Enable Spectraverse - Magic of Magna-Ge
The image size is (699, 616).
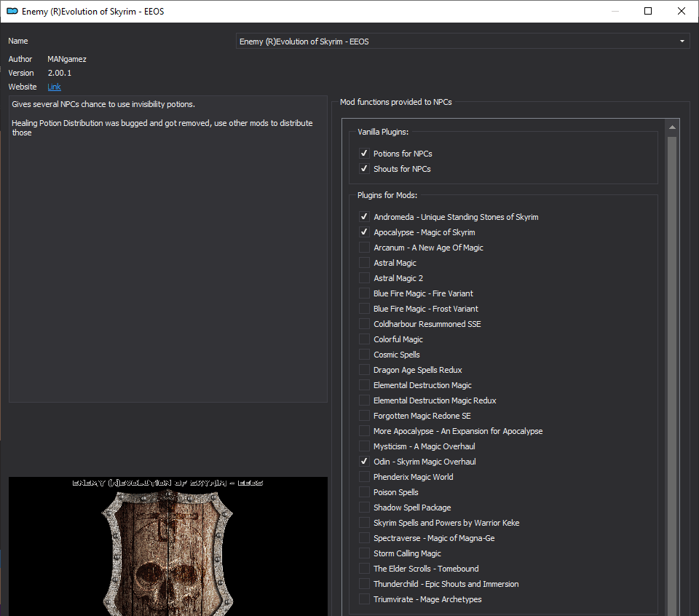(x=364, y=538)
